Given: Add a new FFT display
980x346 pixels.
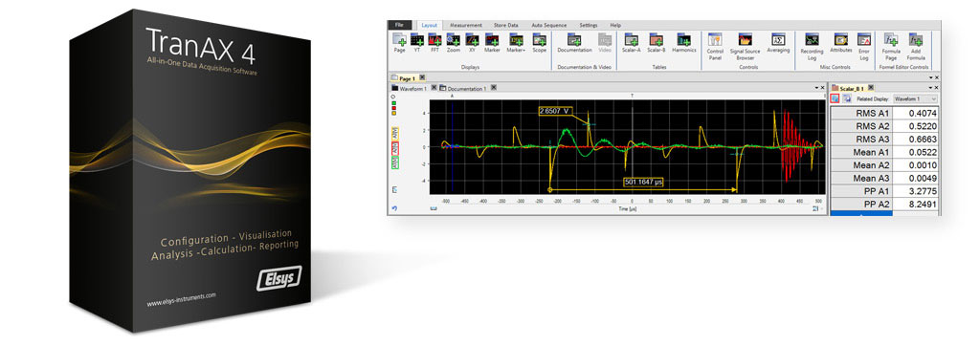Looking at the screenshot, I should pos(435,43).
